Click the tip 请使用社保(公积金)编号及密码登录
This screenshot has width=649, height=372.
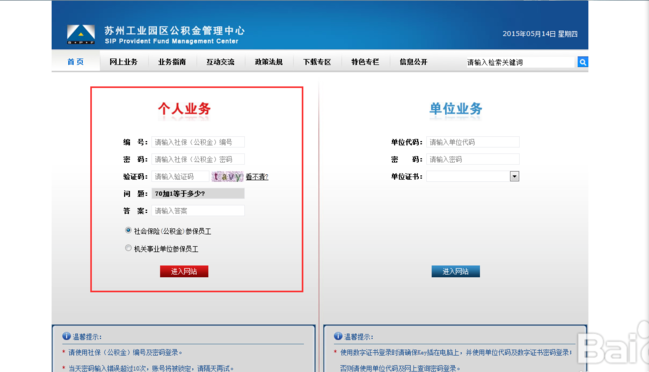pos(125,352)
